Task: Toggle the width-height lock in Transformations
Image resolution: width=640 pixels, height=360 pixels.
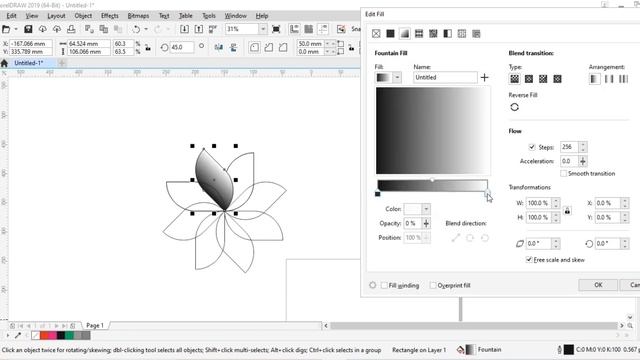Action: click(x=567, y=211)
